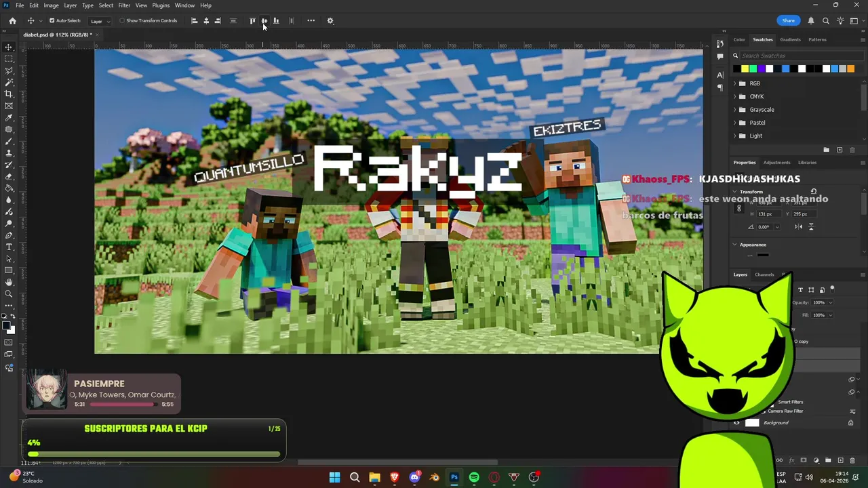Select the Healing Brush tool

pos(9,129)
